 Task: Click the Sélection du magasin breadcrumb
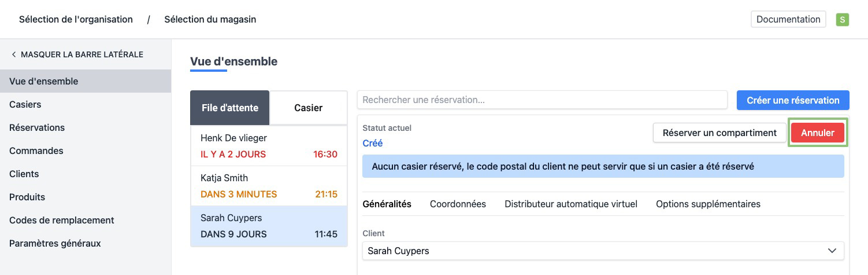coord(210,19)
